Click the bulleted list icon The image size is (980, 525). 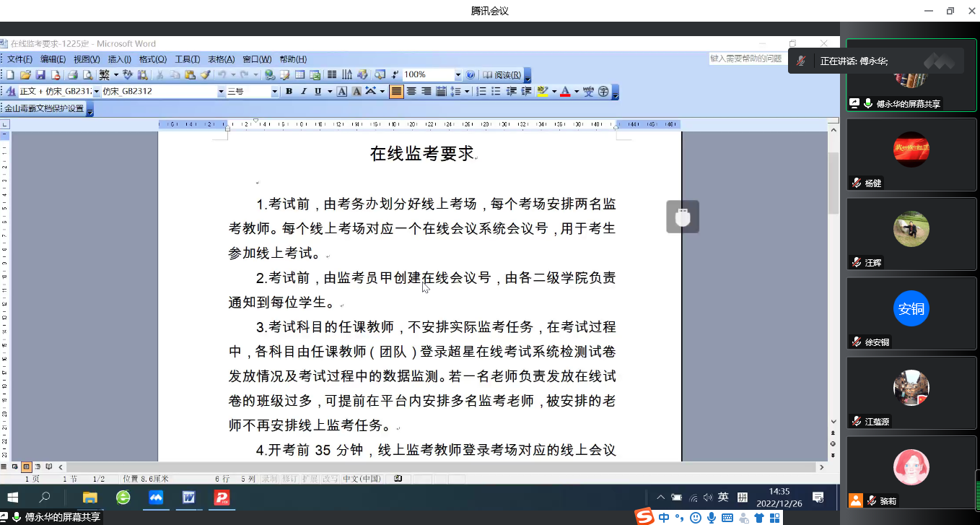496,92
